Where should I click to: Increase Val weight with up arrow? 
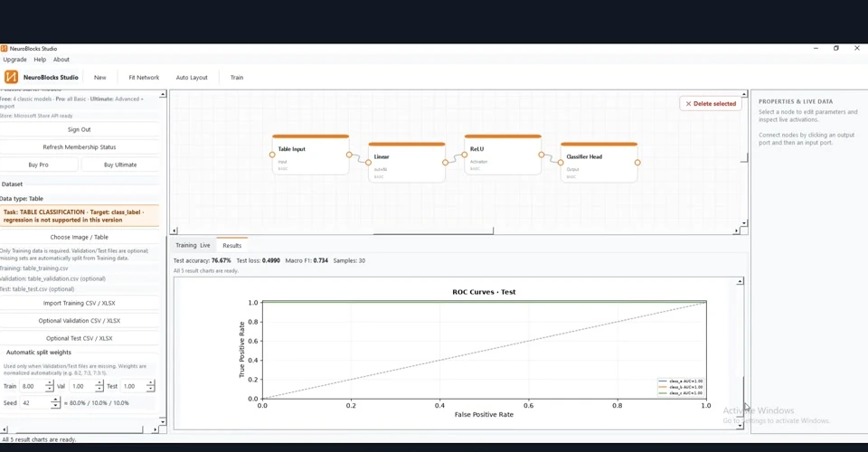99,383
